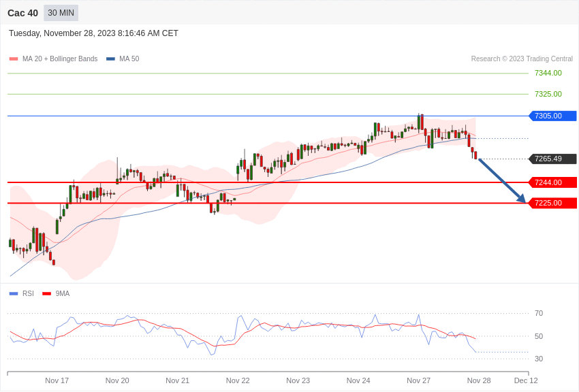Click the Nov 17 date axis label
Viewport: 579px width, 392px height.
(57, 380)
